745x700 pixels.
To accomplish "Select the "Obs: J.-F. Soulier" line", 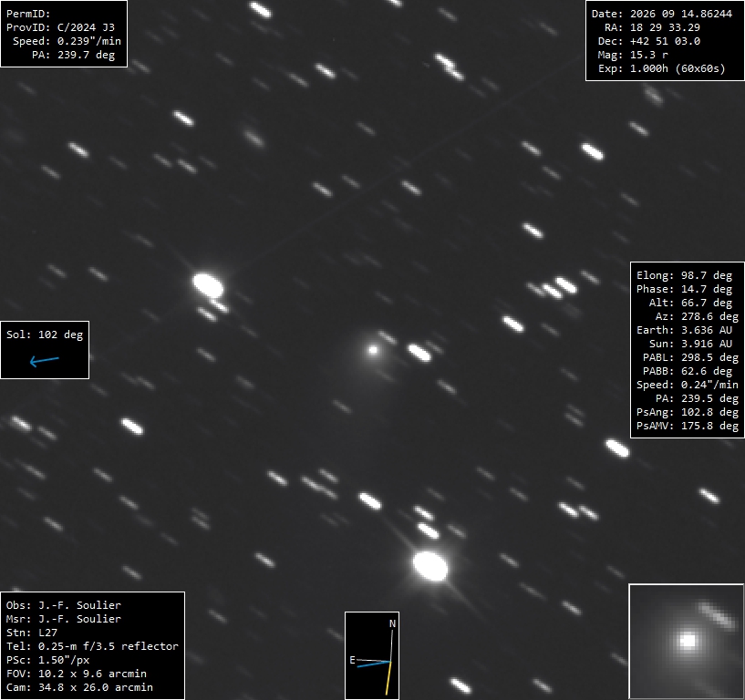I will [x=64, y=605].
